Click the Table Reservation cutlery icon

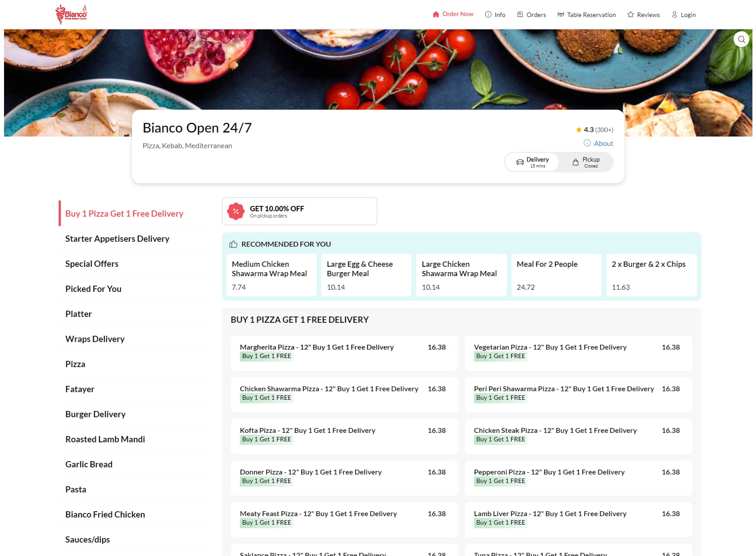coord(560,14)
